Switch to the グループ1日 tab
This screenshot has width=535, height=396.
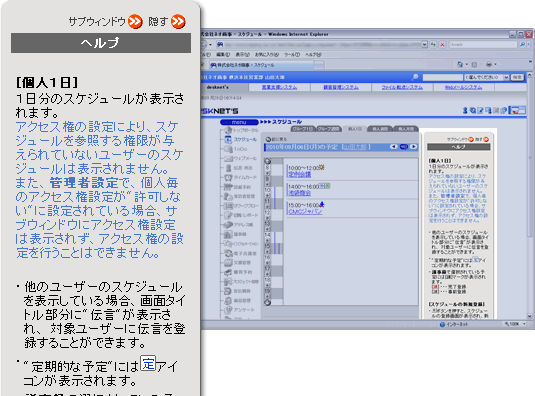point(303,129)
